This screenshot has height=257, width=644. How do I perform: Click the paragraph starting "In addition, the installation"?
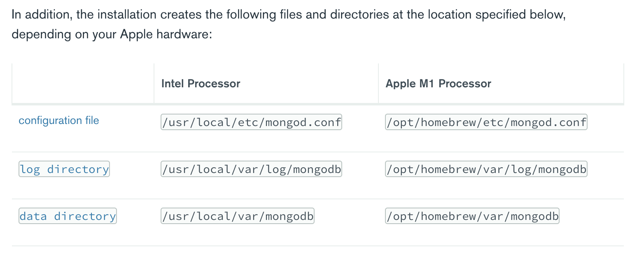[289, 24]
